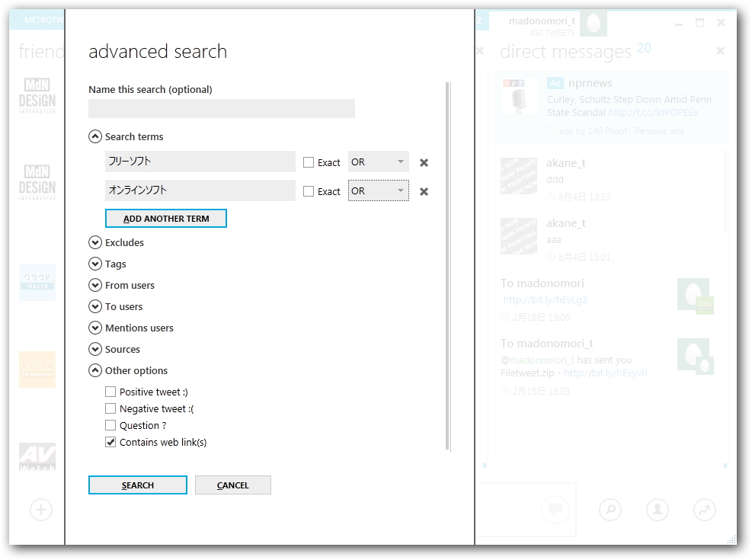Enable Exact matching for the フリーソフト term
This screenshot has width=752, height=560.
point(308,162)
